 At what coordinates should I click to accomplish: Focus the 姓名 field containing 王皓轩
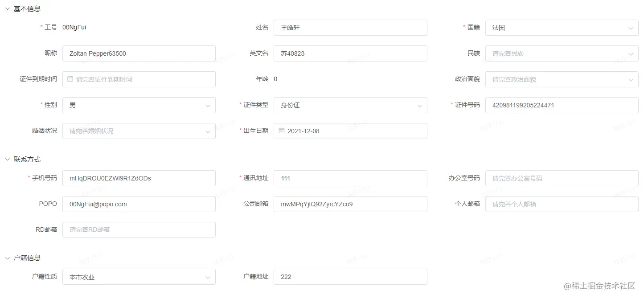(350, 28)
